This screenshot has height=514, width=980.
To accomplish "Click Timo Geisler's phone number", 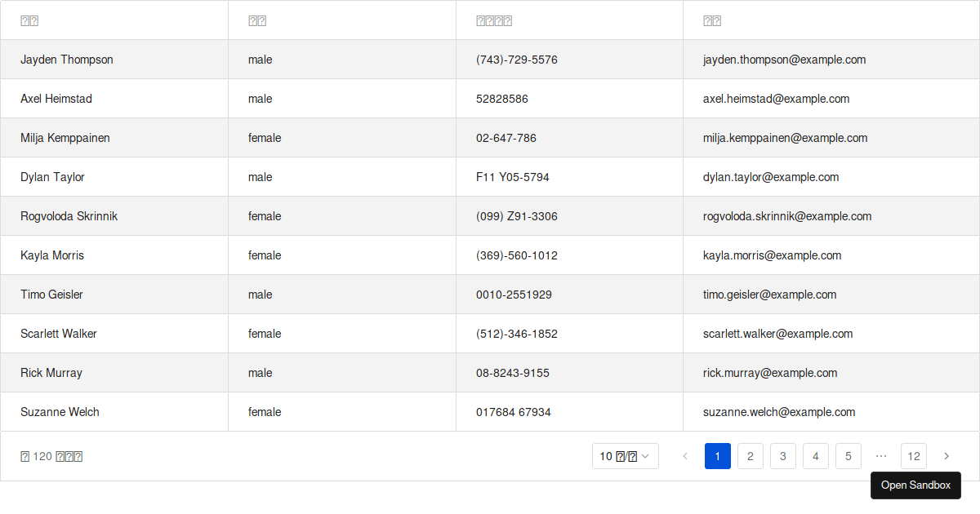I will [514, 295].
